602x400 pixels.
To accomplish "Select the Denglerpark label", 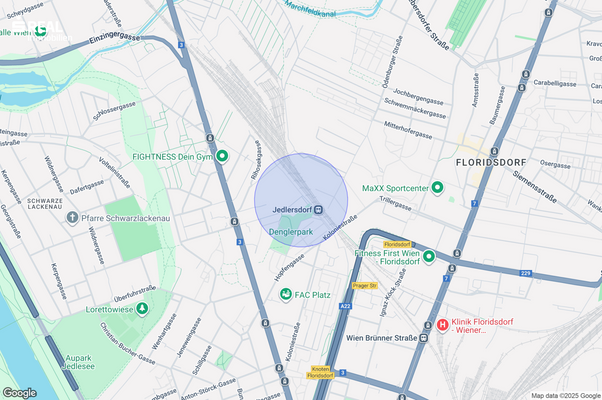I will tap(291, 232).
